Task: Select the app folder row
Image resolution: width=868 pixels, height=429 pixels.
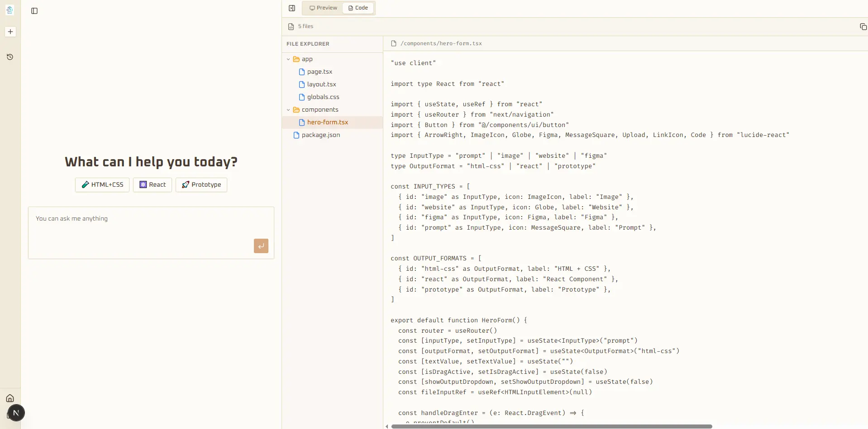Action: click(x=332, y=59)
